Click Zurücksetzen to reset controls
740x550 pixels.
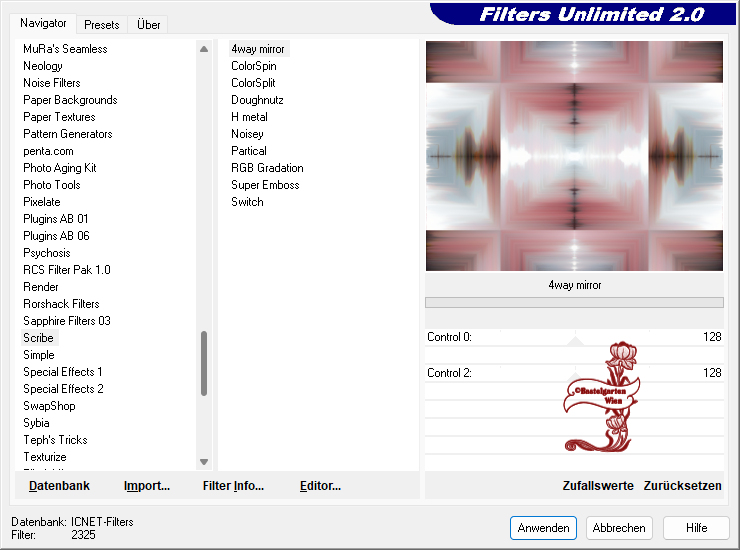[682, 486]
